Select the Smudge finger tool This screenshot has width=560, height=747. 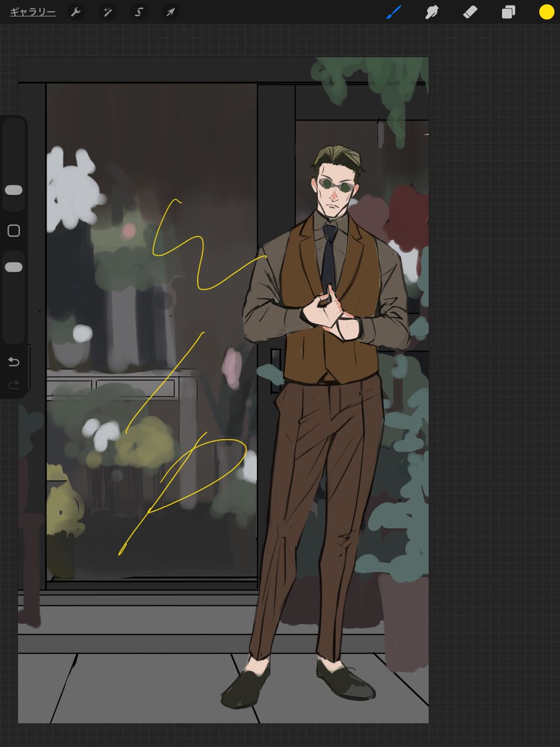(432, 12)
